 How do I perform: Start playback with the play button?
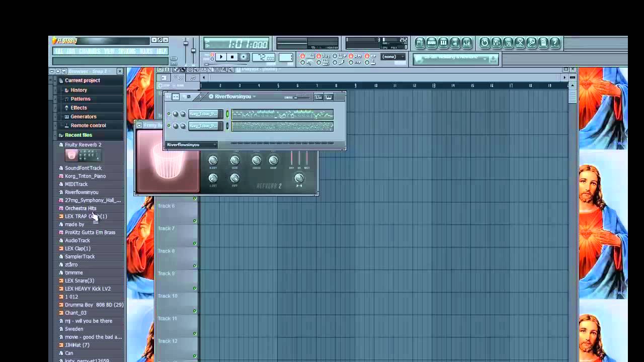coord(221,57)
